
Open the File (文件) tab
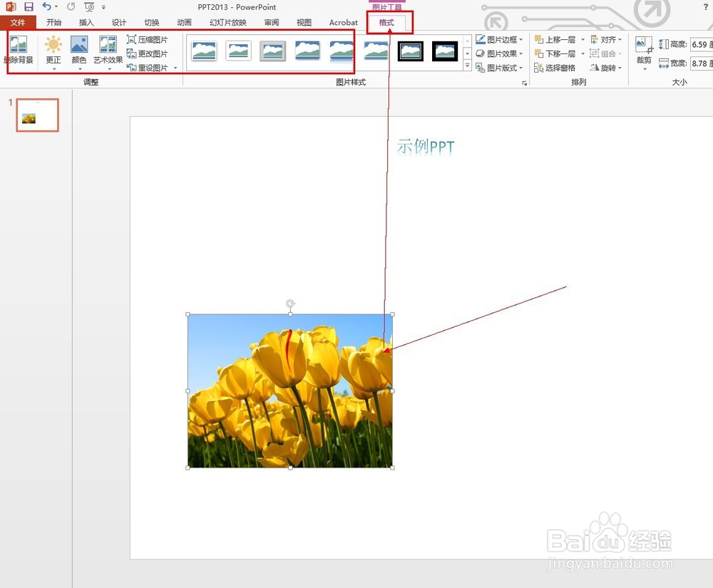tap(18, 22)
